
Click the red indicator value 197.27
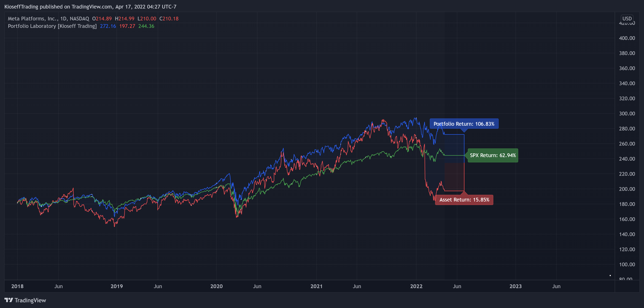point(127,26)
